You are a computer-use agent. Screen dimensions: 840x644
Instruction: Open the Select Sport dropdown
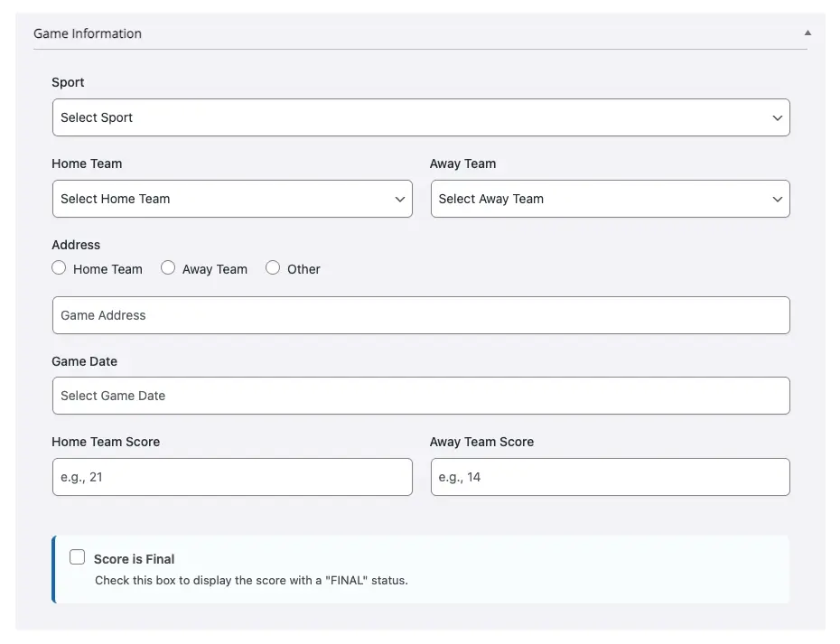coord(421,117)
